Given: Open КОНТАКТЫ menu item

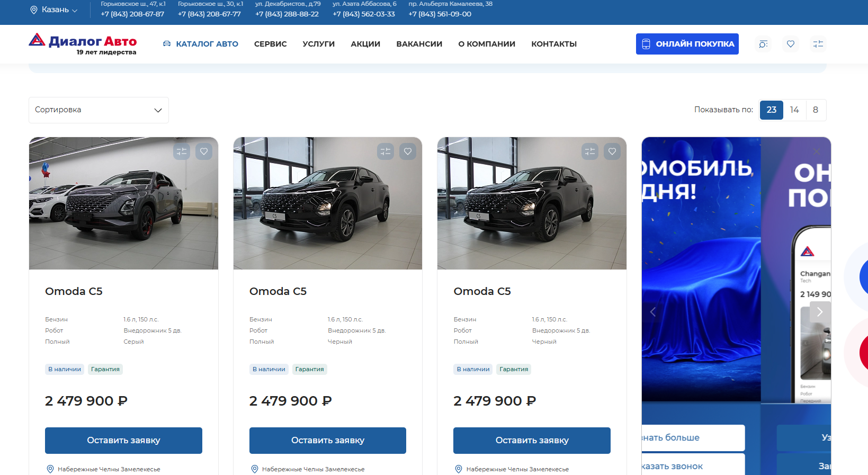Looking at the screenshot, I should pyautogui.click(x=554, y=44).
